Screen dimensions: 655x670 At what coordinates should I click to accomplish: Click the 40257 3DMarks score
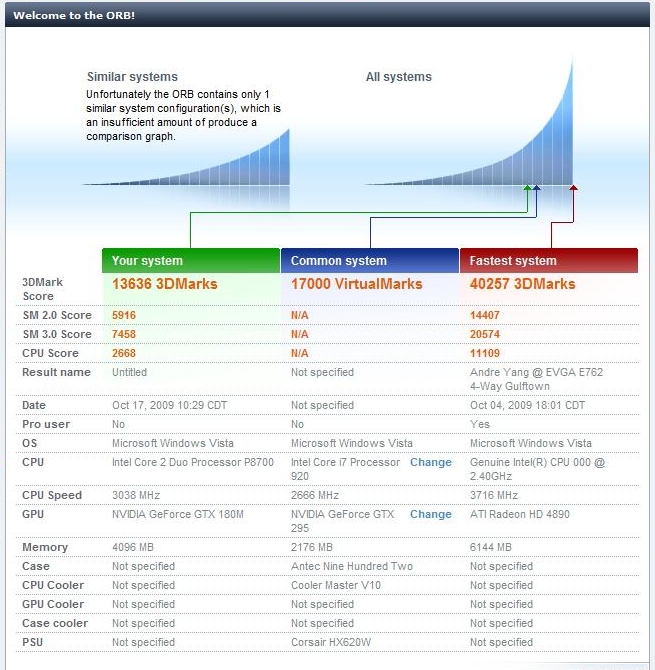[523, 284]
